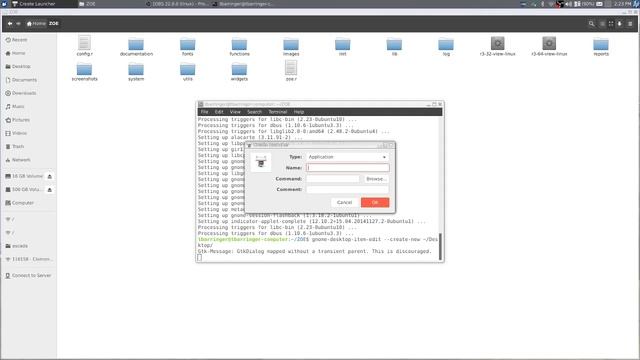The height and width of the screenshot is (360, 640).
Task: Open the reports folder
Action: point(601,47)
